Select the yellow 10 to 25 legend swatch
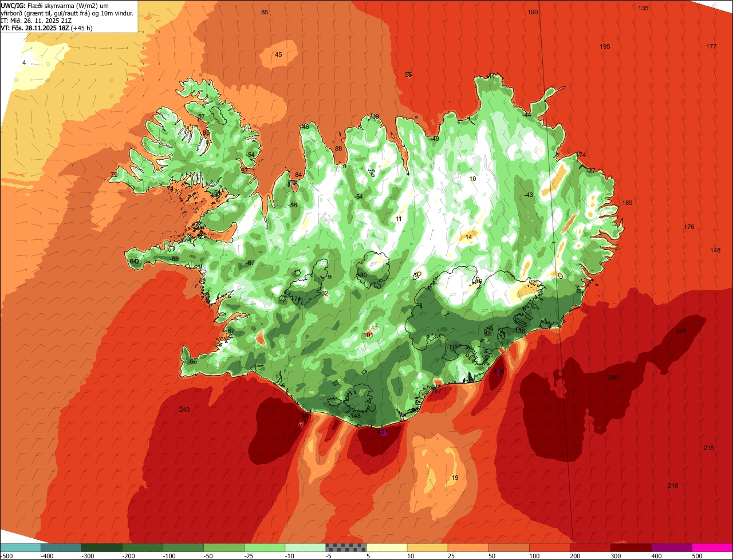 [x=427, y=547]
